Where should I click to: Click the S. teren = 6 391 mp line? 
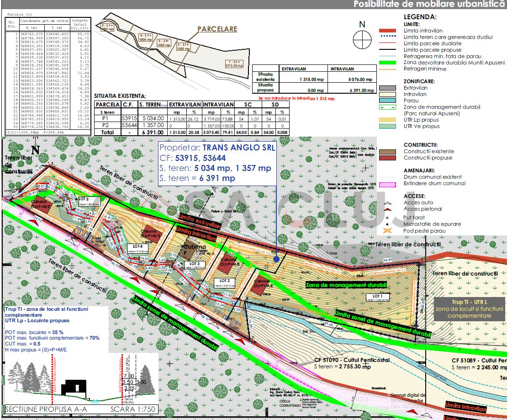click(x=197, y=178)
